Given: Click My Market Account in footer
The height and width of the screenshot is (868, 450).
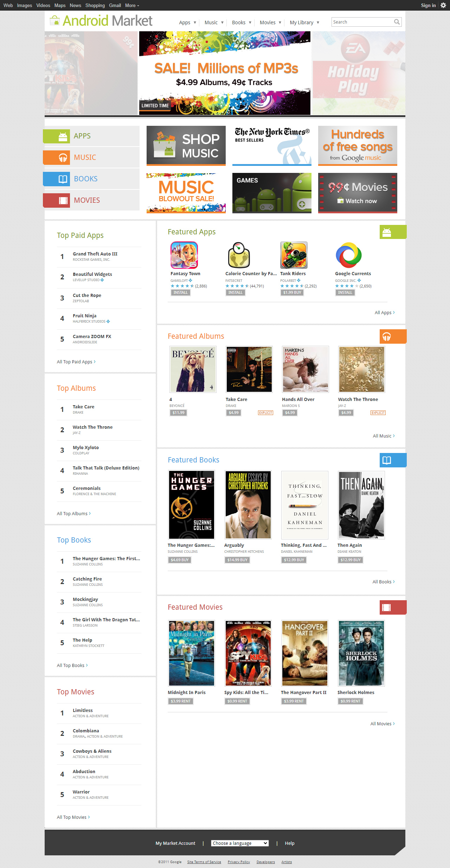Looking at the screenshot, I should [x=175, y=843].
